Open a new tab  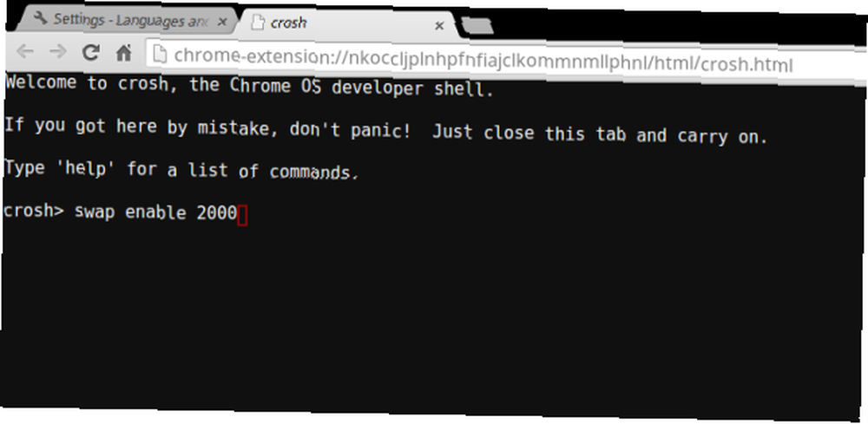[477, 25]
